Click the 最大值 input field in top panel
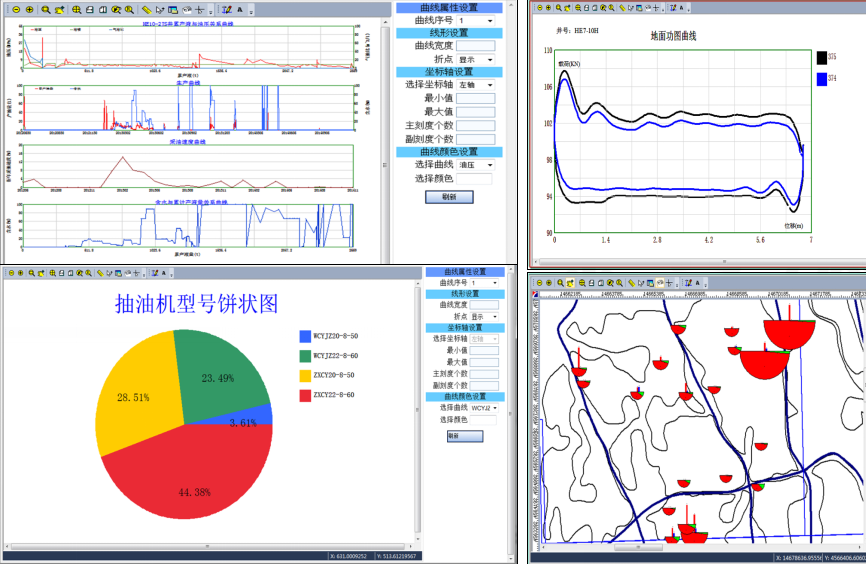Screen dimensions: 866x564 [475, 112]
